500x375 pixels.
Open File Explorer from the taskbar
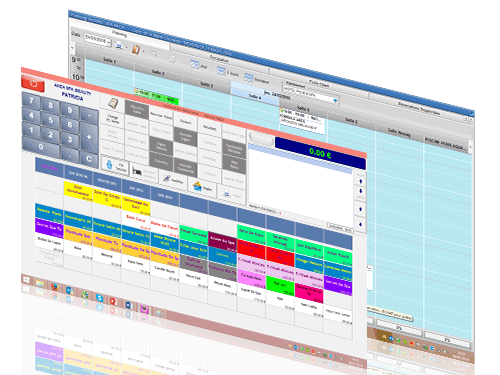40,283
